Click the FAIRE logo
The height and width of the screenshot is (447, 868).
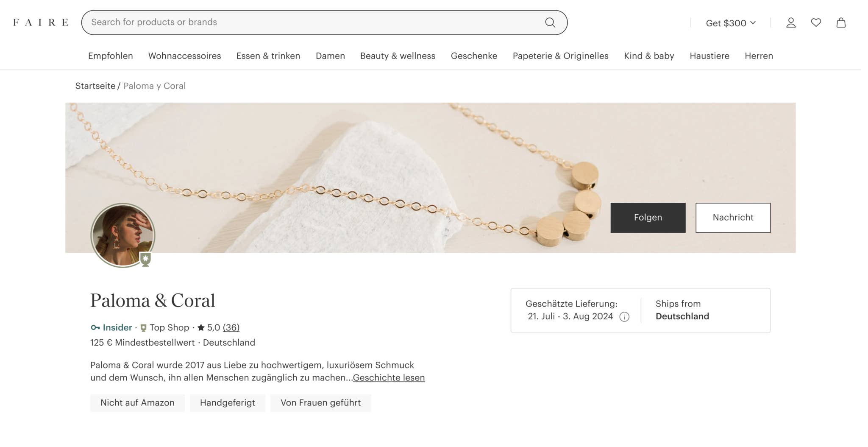pyautogui.click(x=41, y=22)
